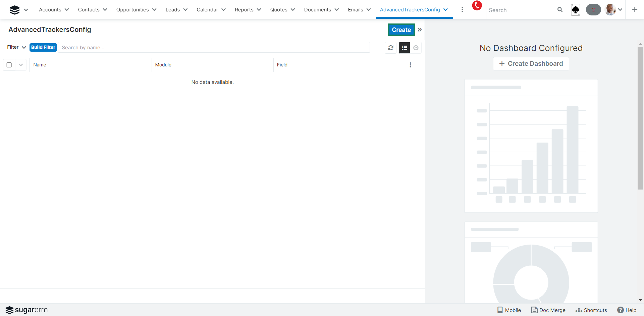Click the SugarCRM cube home icon
The width and height of the screenshot is (644, 316).
click(15, 10)
